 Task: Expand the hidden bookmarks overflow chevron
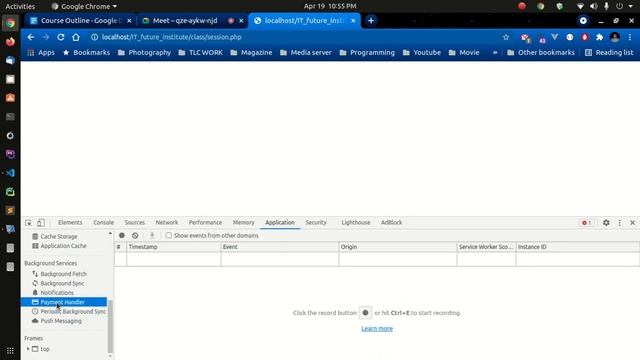click(x=495, y=53)
